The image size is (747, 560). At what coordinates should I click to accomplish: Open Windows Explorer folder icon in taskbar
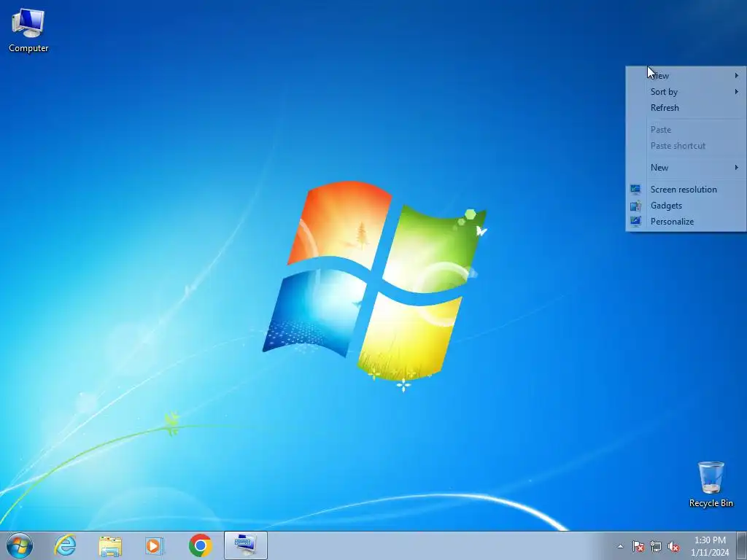110,545
